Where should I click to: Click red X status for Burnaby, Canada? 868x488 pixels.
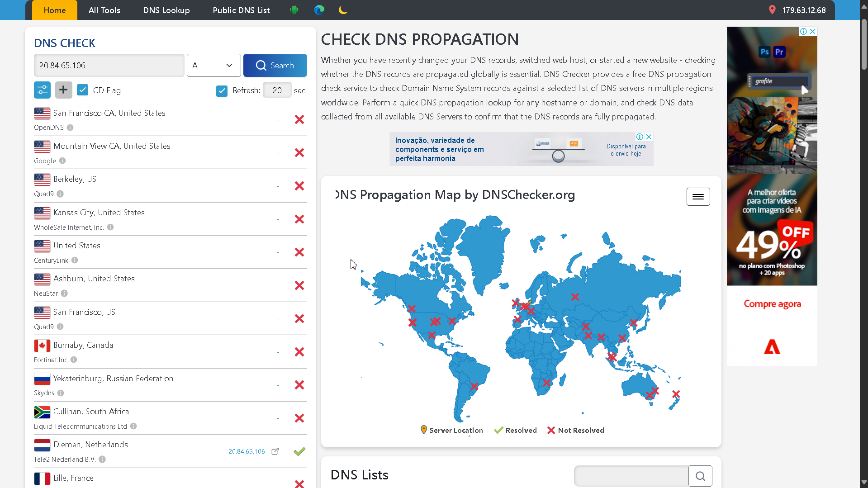point(299,352)
